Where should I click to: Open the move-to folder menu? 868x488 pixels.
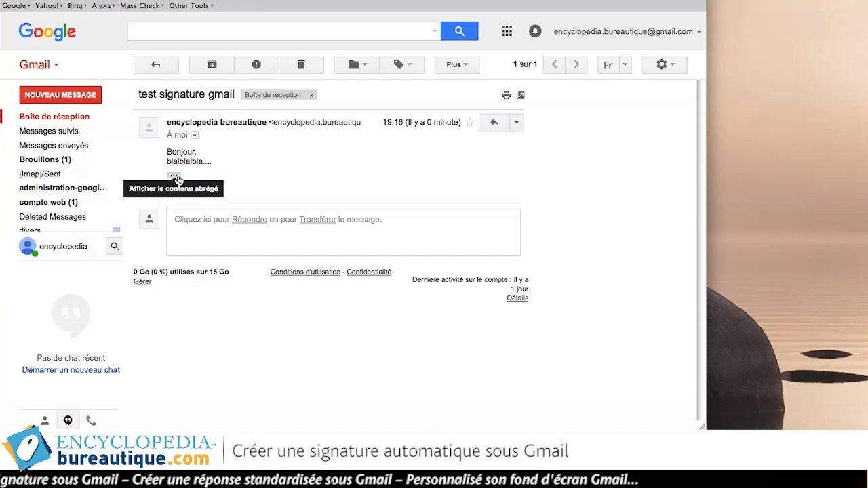coord(357,64)
